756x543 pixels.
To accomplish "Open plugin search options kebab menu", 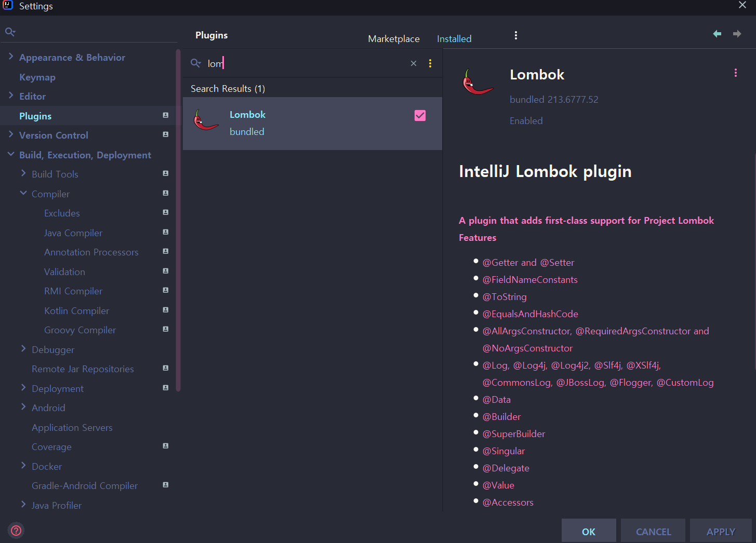I will tap(430, 63).
